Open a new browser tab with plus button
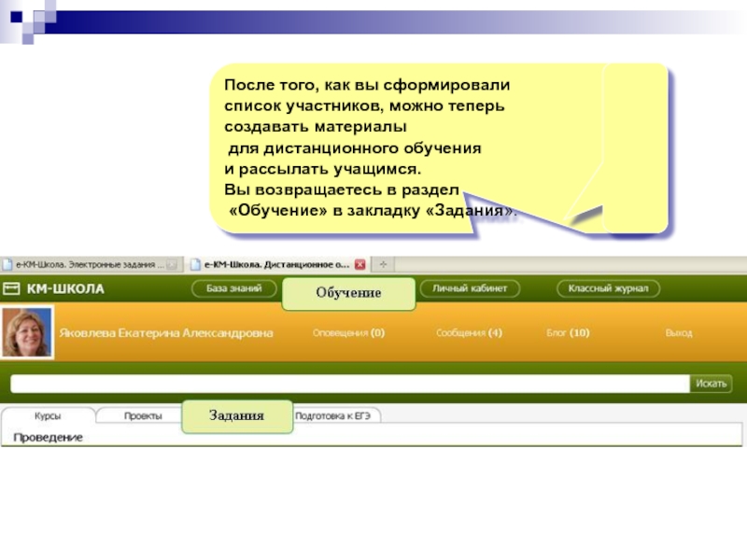 (383, 264)
